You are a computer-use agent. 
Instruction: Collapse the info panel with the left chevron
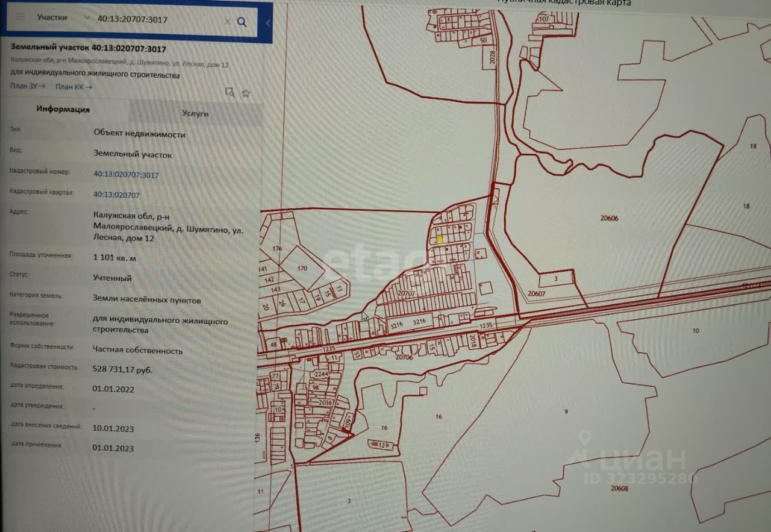pos(268,23)
